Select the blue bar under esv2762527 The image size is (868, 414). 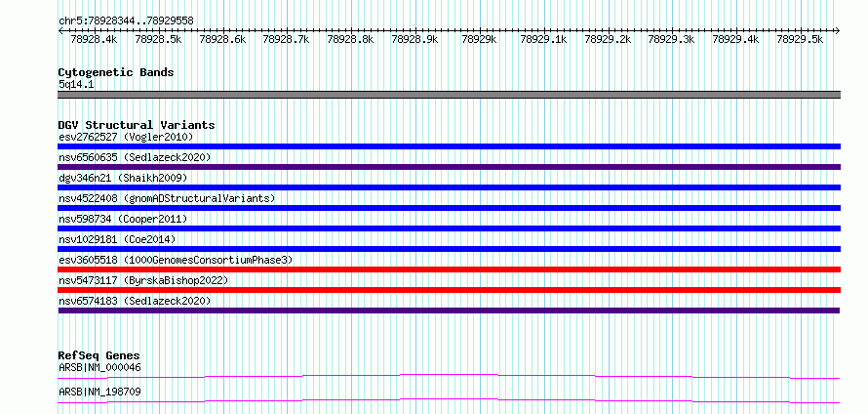point(449,146)
